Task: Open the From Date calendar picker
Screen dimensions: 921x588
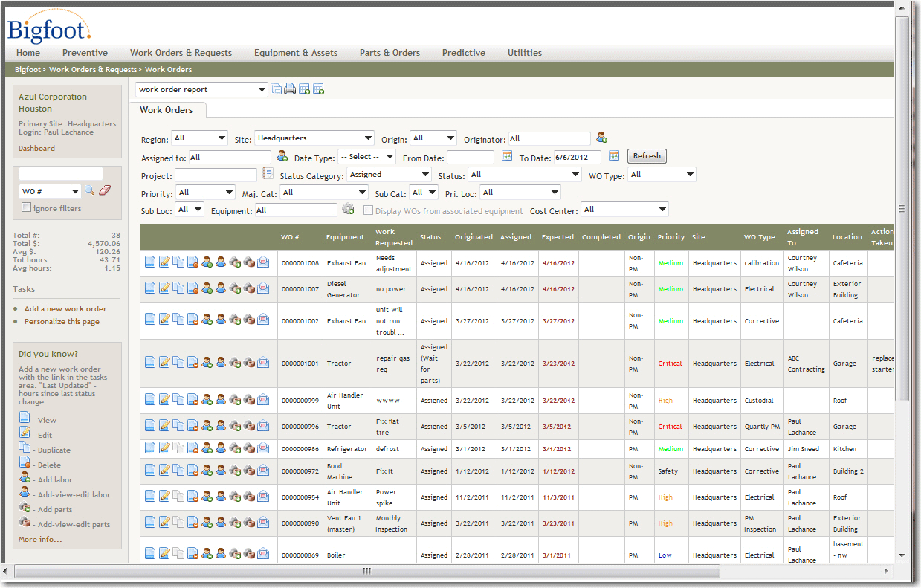Action: 507,156
